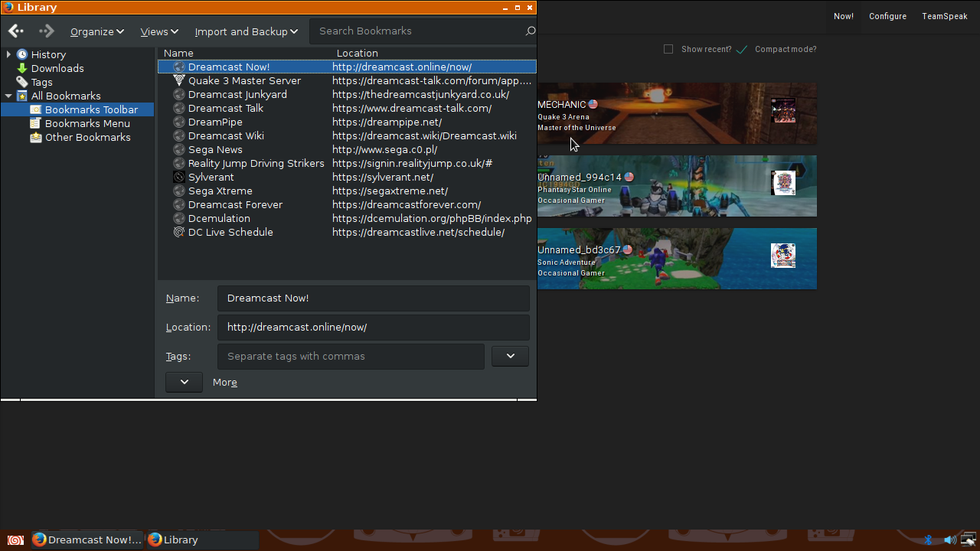Click the US flag next to MECHANIC
Screen dimensions: 980x551
click(x=593, y=104)
